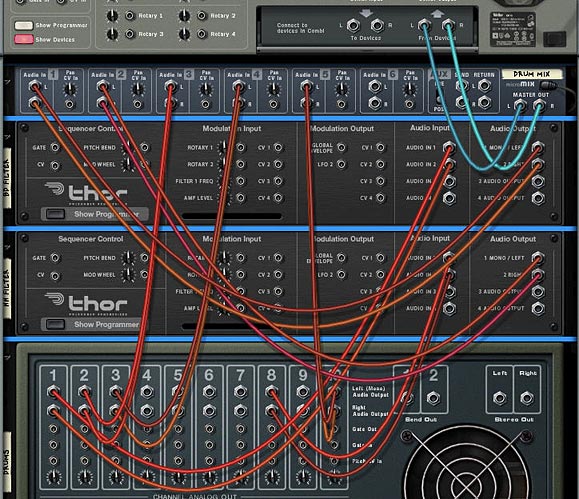The image size is (579, 499).
Task: Click BP Filter Thor Modulation Output CV 4 jack
Action: pos(380,198)
